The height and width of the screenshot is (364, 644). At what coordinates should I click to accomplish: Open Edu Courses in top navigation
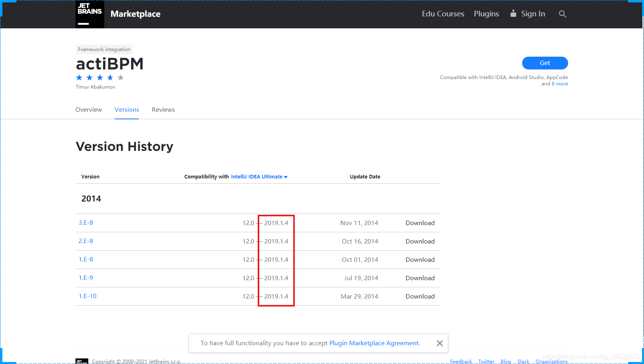point(443,14)
